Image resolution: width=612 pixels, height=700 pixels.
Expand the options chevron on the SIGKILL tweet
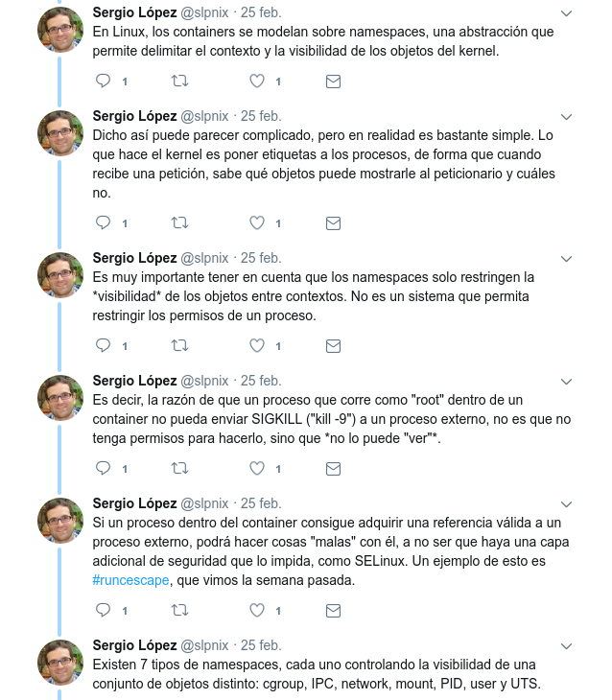[566, 381]
